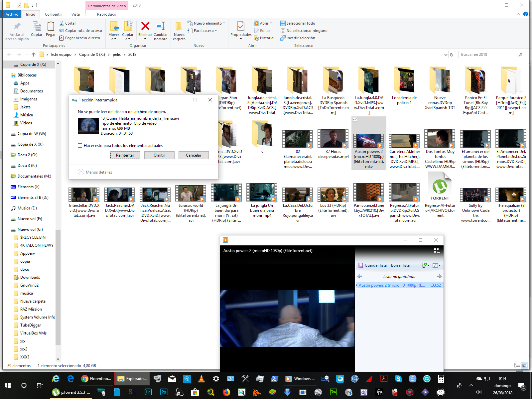
Task: Switch to the Compartir ribbon tab
Action: [53, 14]
